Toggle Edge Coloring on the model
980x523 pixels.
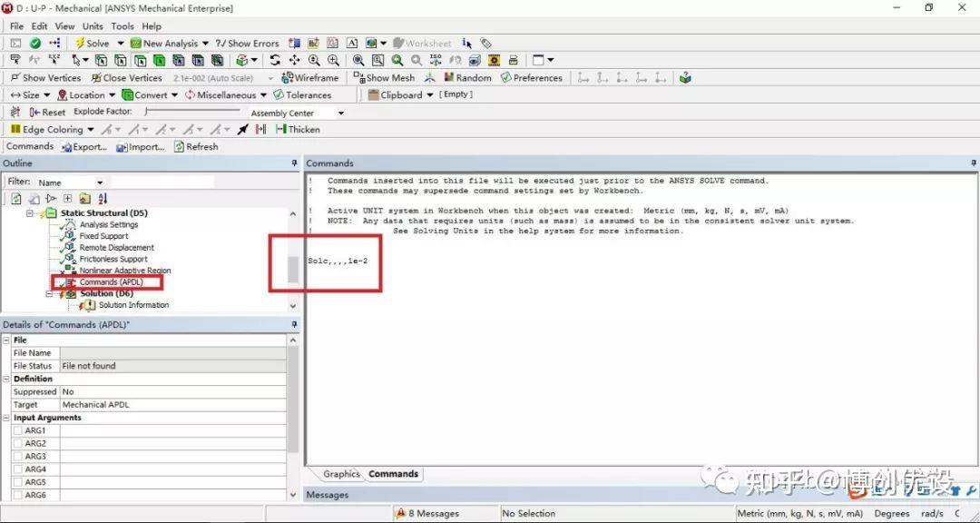click(50, 129)
